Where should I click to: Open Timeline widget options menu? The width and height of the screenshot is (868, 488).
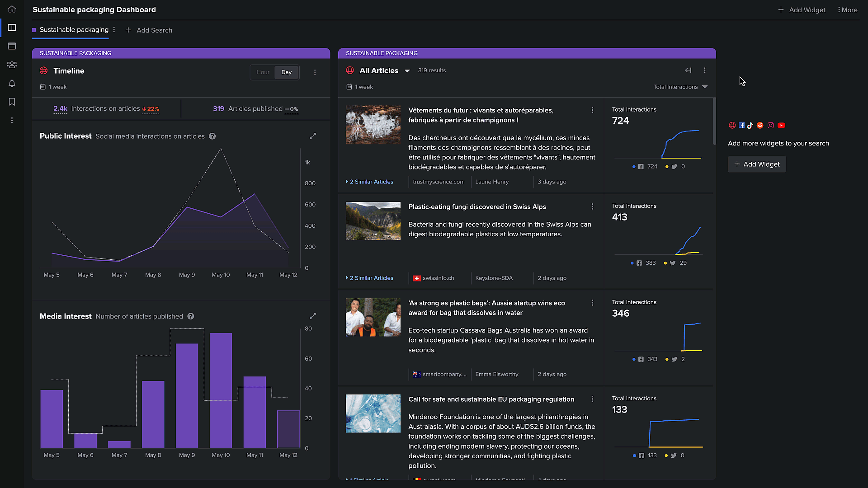coord(315,72)
